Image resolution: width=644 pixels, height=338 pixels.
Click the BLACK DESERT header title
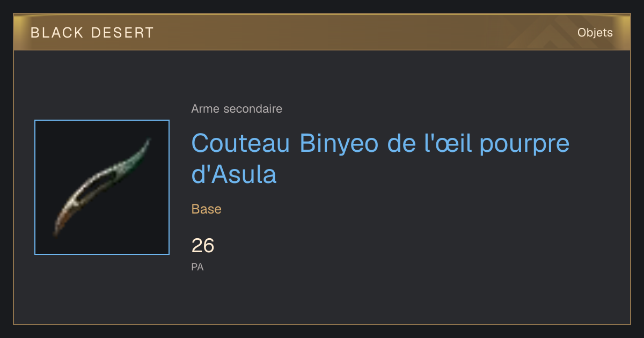[x=92, y=33]
